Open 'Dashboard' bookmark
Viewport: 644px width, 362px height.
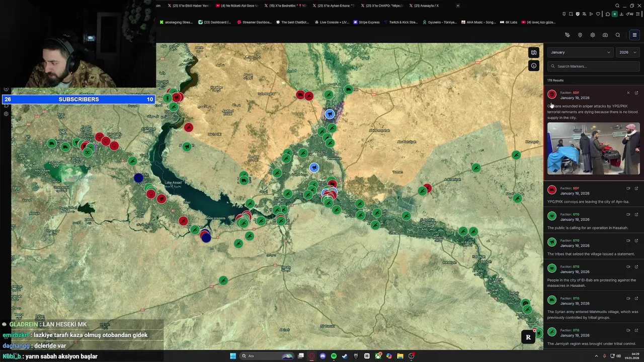[x=215, y=22]
